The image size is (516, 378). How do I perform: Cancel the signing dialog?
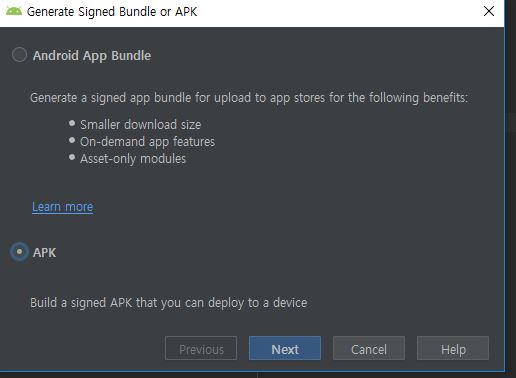(369, 348)
